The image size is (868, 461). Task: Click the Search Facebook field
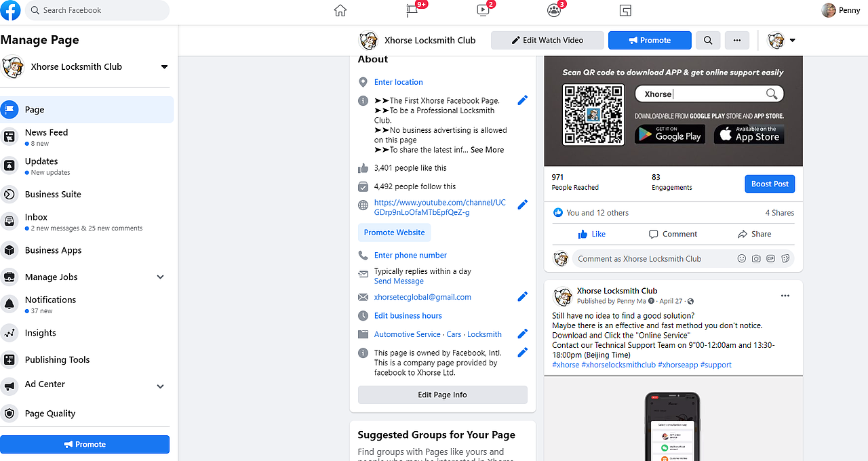97,10
